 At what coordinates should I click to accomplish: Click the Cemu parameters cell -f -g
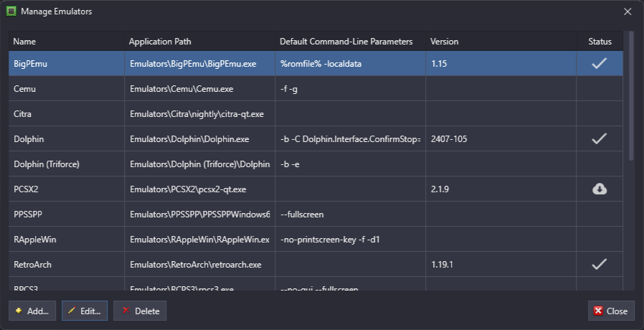351,89
